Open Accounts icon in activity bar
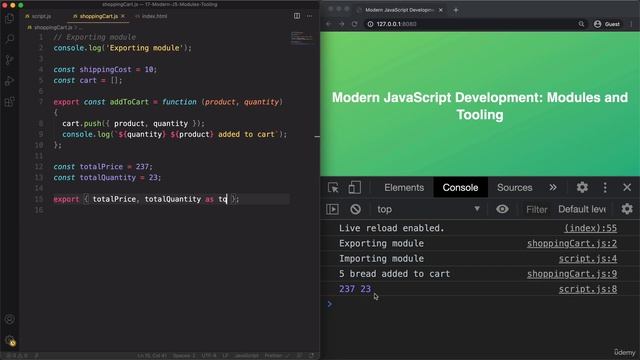 [9, 319]
